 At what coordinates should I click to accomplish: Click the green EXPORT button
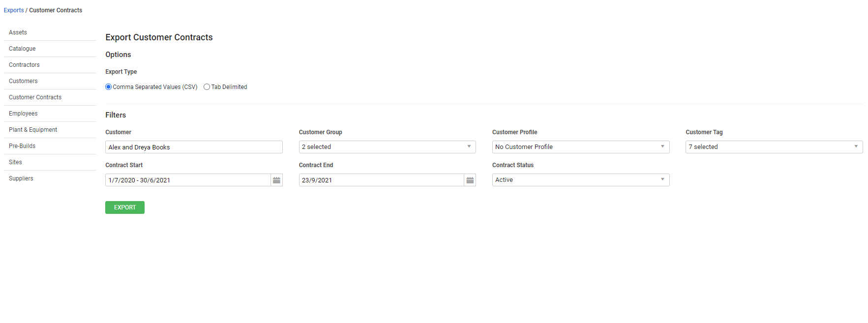(x=125, y=207)
